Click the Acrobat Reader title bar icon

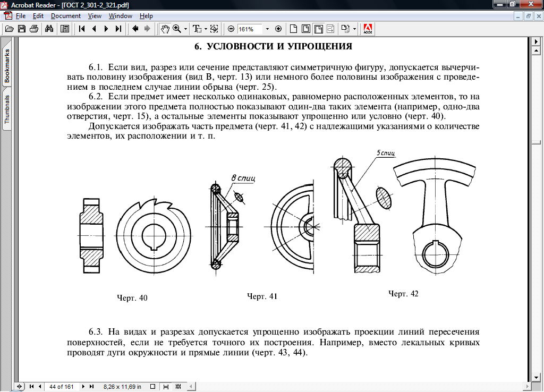pos(5,5)
